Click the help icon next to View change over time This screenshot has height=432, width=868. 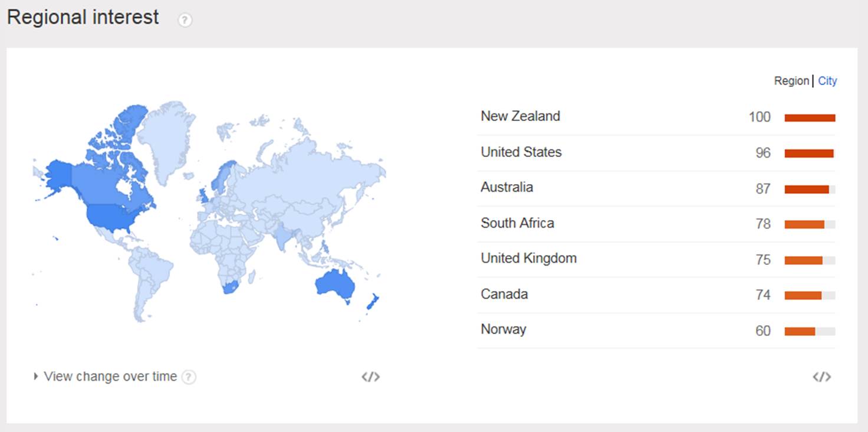(189, 377)
